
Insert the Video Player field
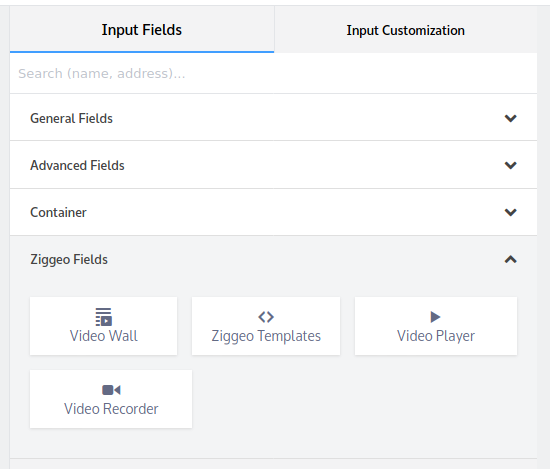[x=436, y=326]
